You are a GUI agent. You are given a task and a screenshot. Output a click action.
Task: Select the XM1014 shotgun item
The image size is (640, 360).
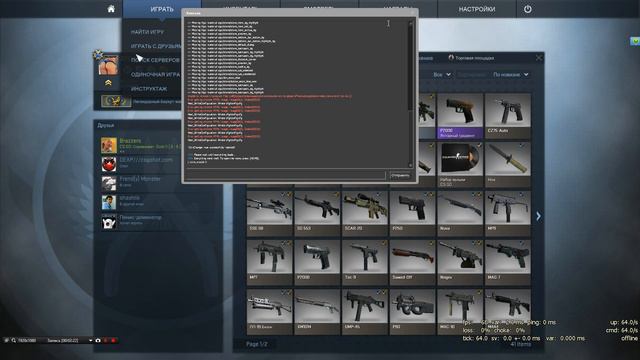coord(317,312)
